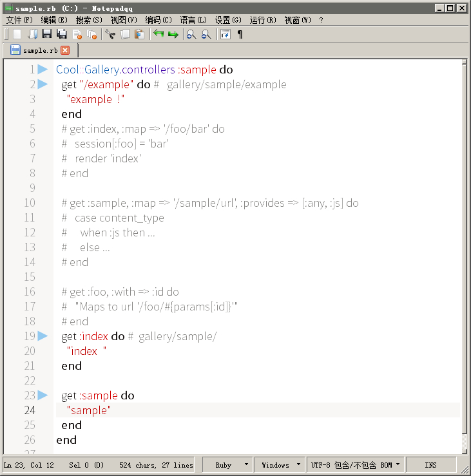
Task: Open the 编码(C) menu
Action: (x=159, y=20)
